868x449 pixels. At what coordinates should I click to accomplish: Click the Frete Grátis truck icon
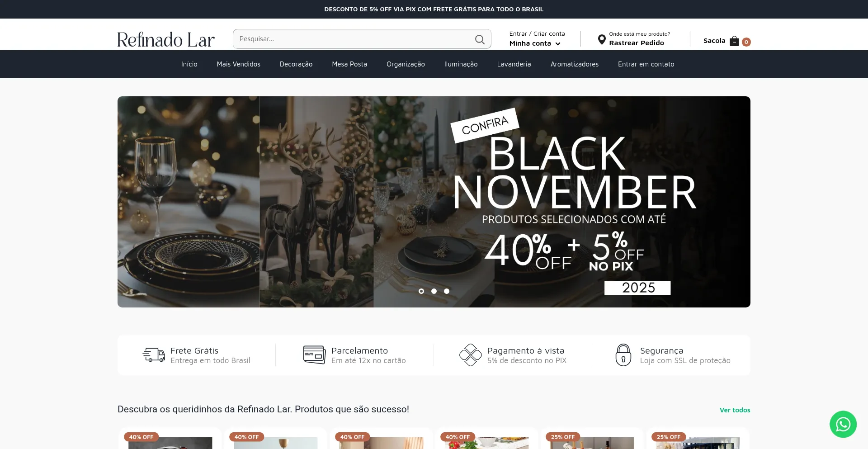point(154,355)
